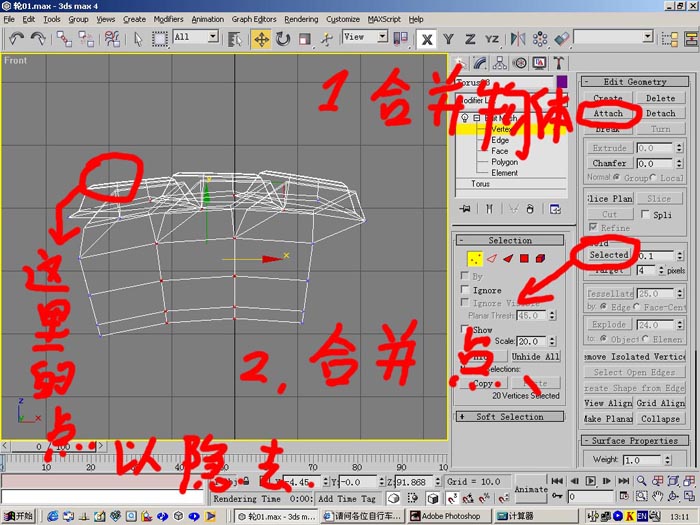
Task: Toggle the Show normals checkbox
Action: pyautogui.click(x=465, y=329)
